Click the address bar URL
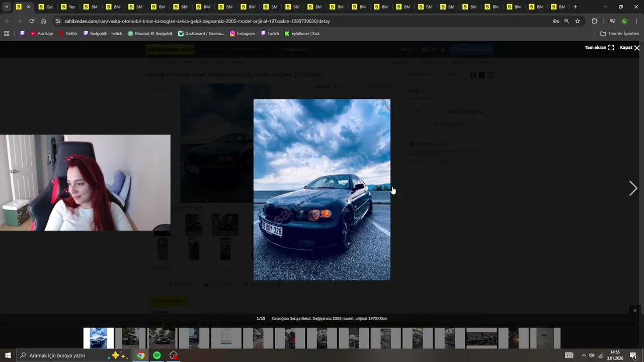The height and width of the screenshot is (362, 644). coord(197,21)
